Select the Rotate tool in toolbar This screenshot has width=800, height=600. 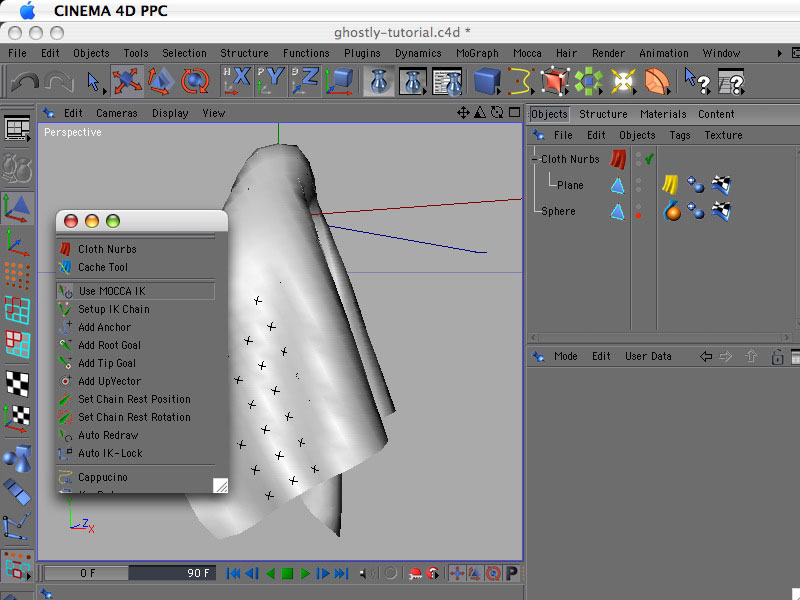coord(195,80)
